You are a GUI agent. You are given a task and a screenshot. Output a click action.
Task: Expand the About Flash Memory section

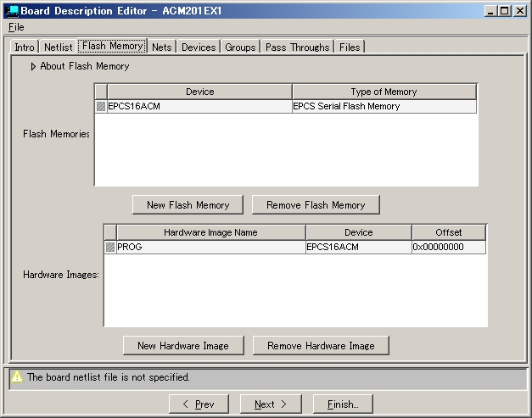click(x=34, y=66)
